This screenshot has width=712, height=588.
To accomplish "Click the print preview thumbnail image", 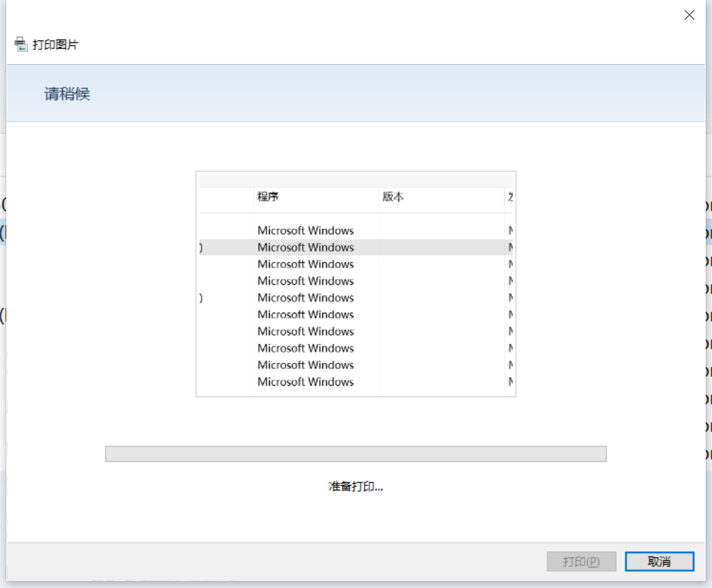I will [x=355, y=284].
